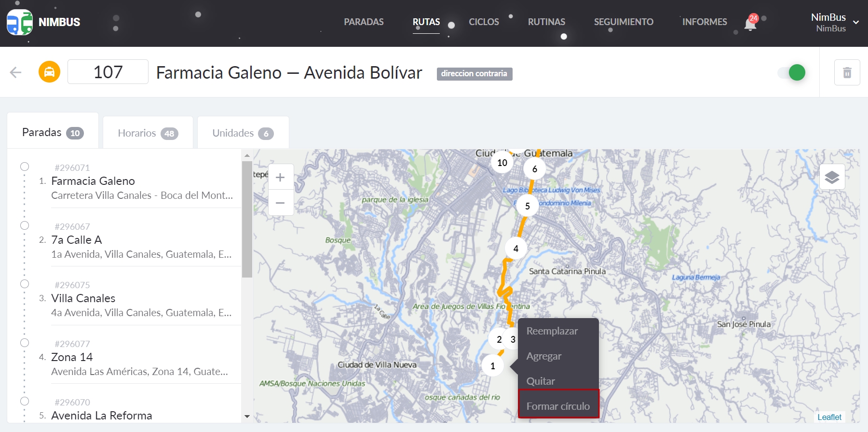
Task: Click stop ID #296070
Action: point(72,403)
